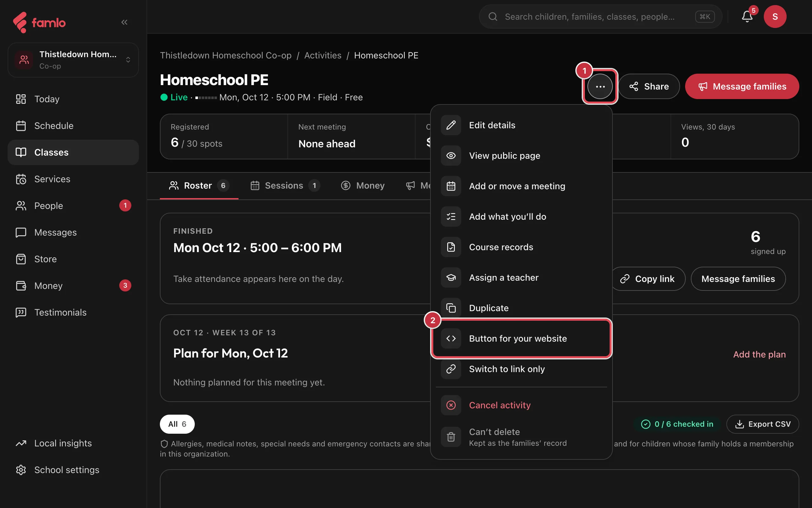Click the famlo logo
812x508 pixels.
click(x=39, y=23)
